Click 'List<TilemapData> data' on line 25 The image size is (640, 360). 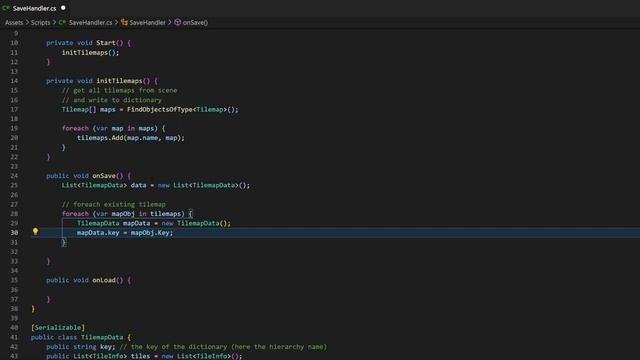coord(104,185)
